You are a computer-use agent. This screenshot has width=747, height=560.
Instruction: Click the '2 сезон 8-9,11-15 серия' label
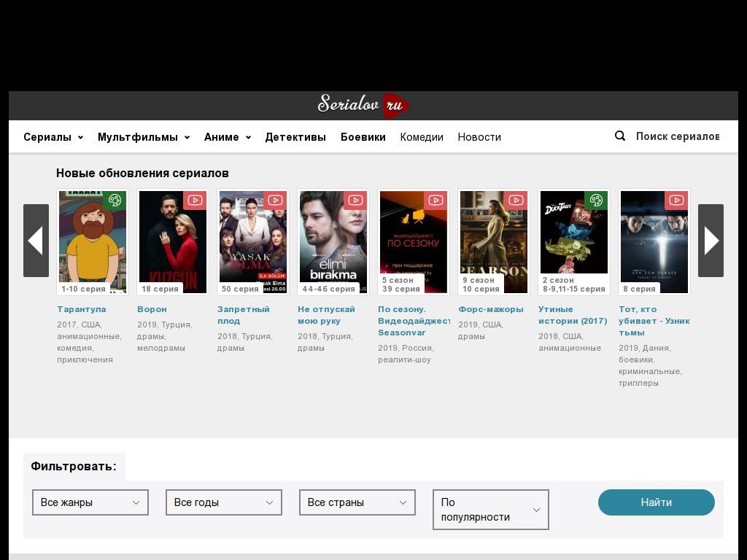tap(574, 284)
